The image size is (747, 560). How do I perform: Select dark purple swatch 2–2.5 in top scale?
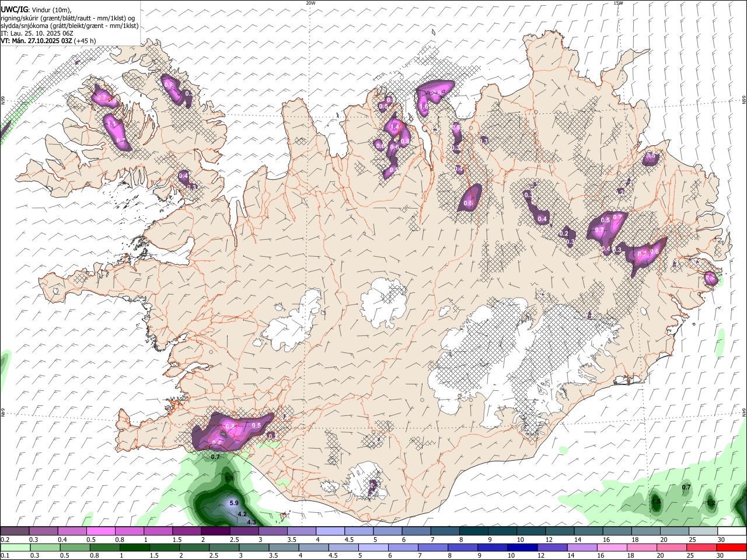tap(215, 531)
